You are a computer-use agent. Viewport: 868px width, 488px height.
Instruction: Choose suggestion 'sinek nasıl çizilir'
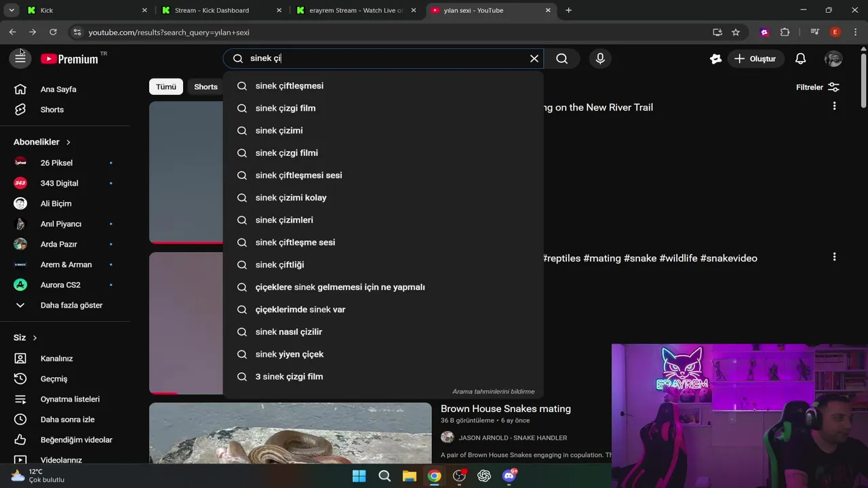[383, 331]
